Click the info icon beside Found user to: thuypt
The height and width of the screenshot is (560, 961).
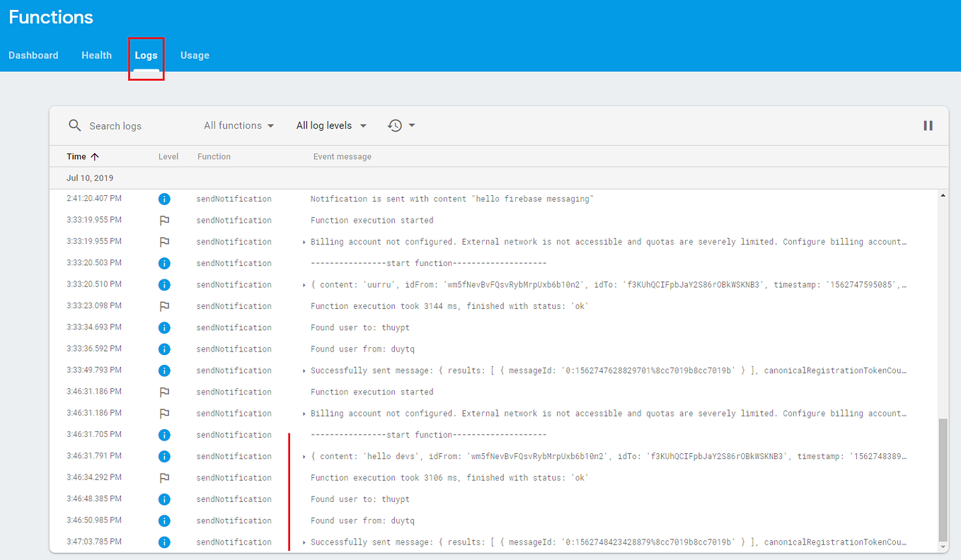click(164, 327)
